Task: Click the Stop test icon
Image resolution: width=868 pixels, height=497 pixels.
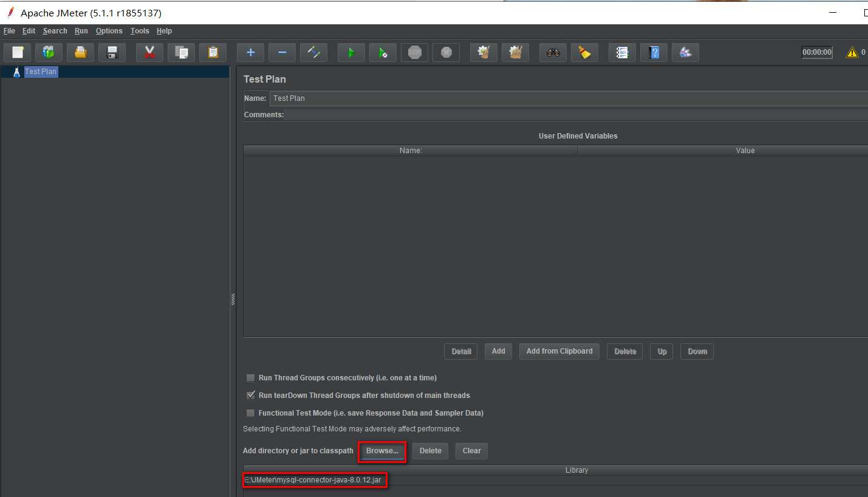Action: coord(414,52)
